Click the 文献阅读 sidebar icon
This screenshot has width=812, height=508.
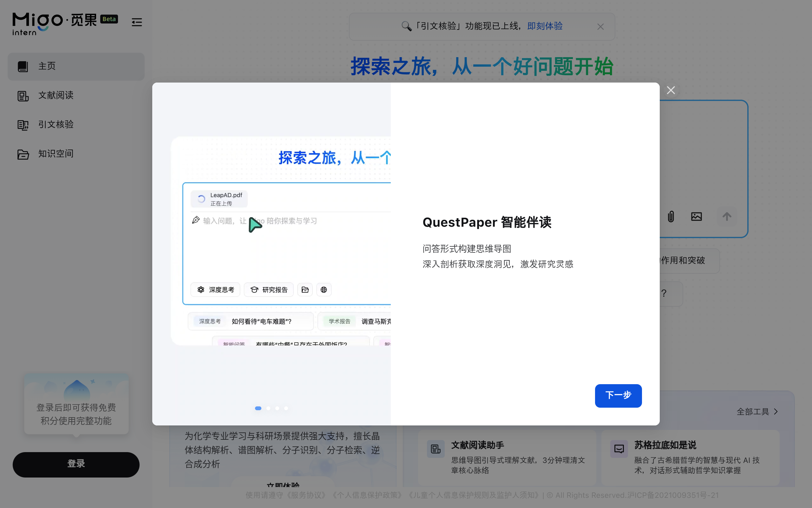(x=23, y=96)
